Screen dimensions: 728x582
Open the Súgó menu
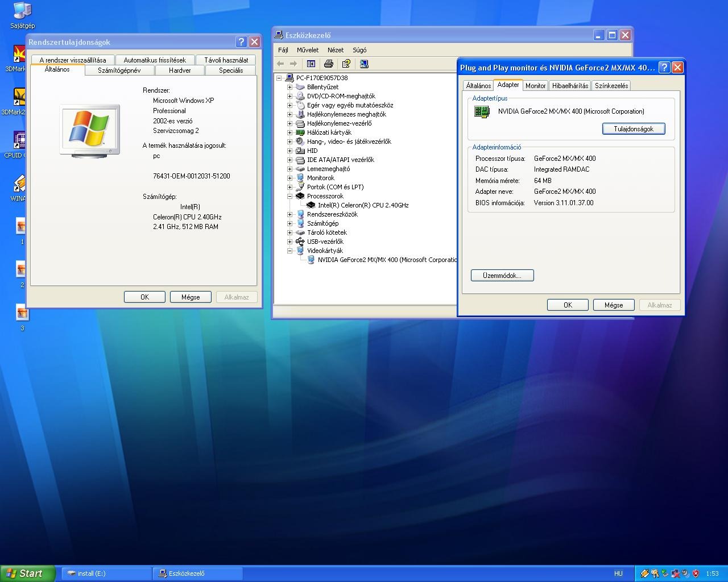[x=359, y=50]
